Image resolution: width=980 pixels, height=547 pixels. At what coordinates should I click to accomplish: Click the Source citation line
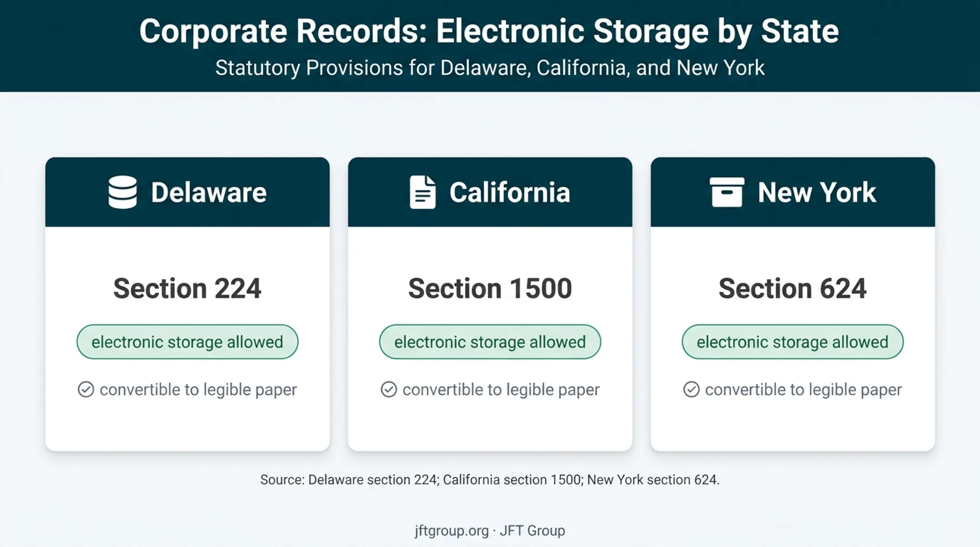pos(490,480)
